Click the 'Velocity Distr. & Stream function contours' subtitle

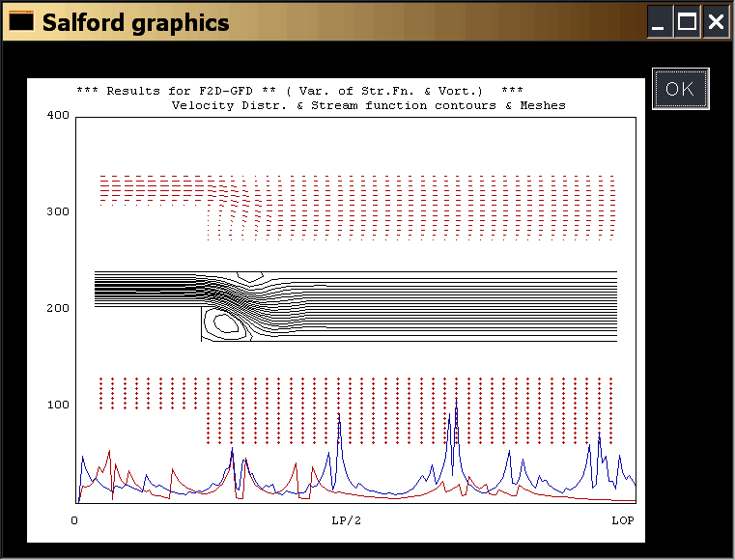(334, 105)
